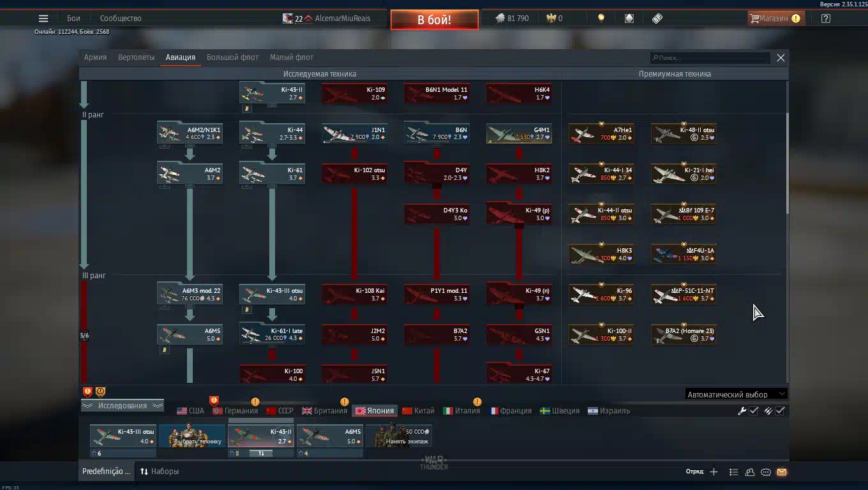The height and width of the screenshot is (490, 868).
Task: Open the warbonds diamond icon
Action: click(629, 19)
